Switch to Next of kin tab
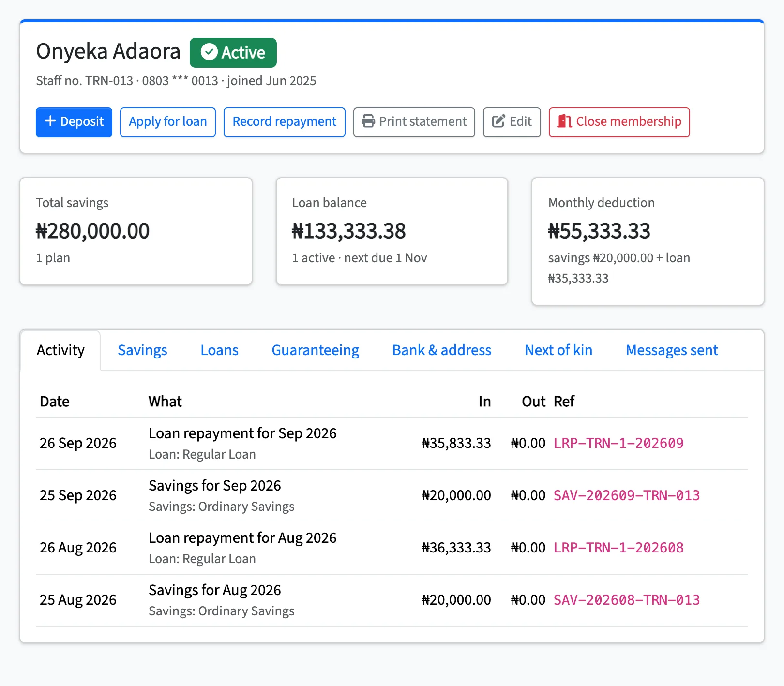This screenshot has width=784, height=686. (558, 350)
